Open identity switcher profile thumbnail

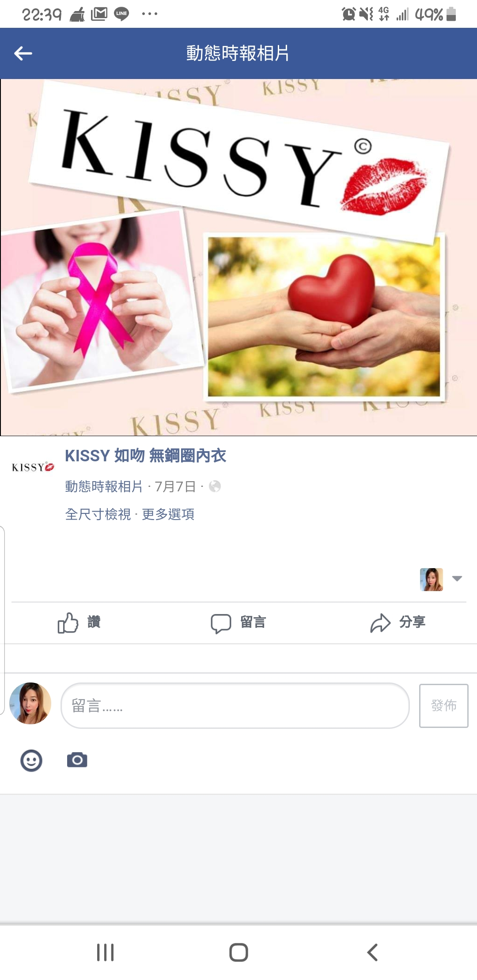coord(432,579)
